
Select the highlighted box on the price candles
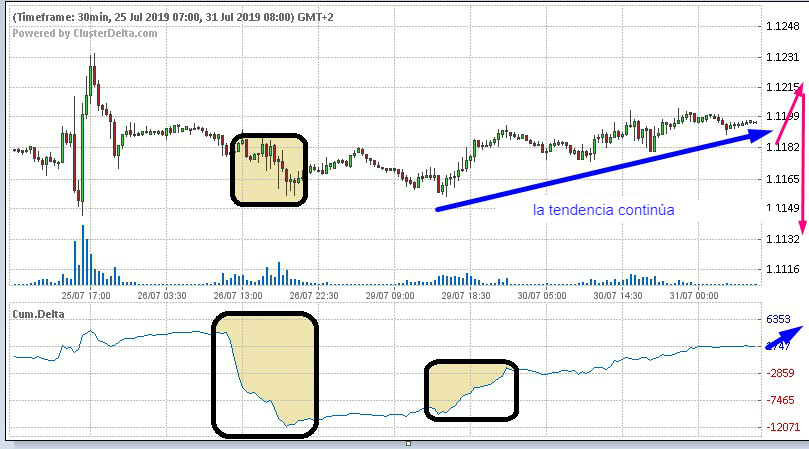pos(269,170)
